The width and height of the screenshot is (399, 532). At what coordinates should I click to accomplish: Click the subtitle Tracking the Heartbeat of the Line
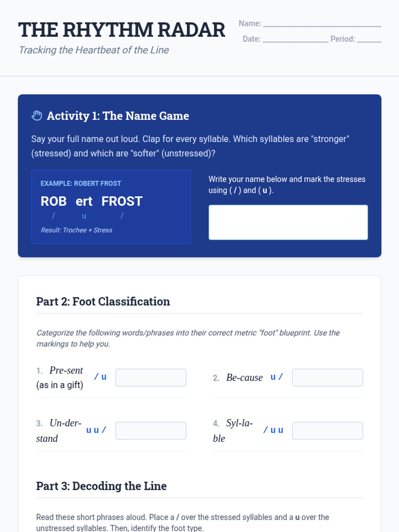[x=94, y=50]
